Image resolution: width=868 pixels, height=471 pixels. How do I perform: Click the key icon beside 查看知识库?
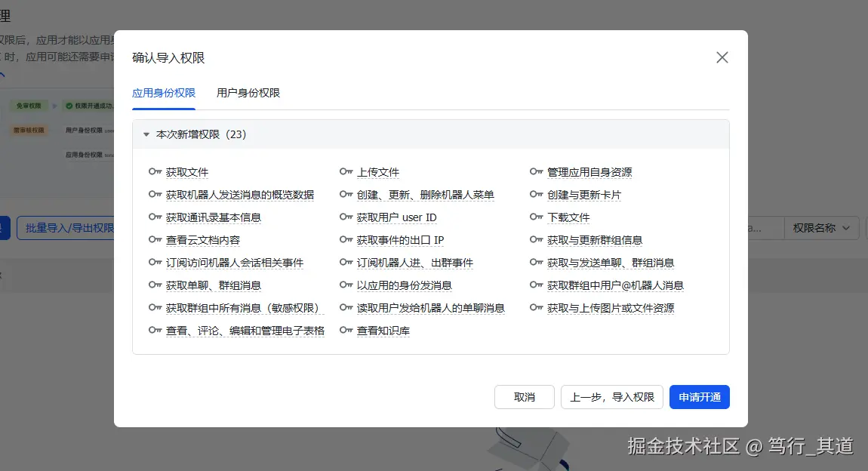tap(347, 331)
